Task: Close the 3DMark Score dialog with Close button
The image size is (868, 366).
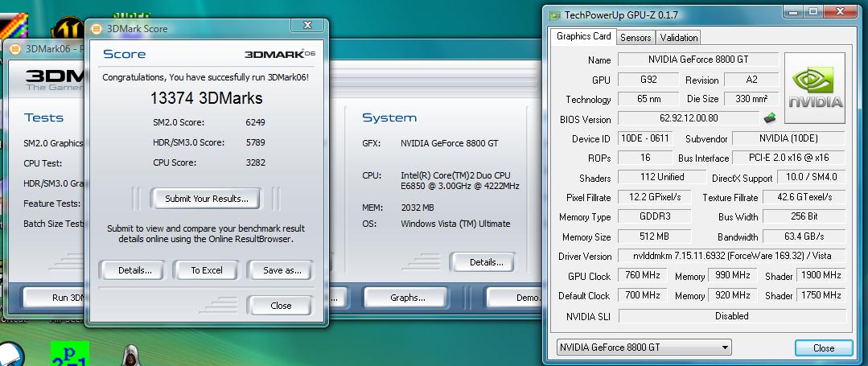Action: pos(281,306)
